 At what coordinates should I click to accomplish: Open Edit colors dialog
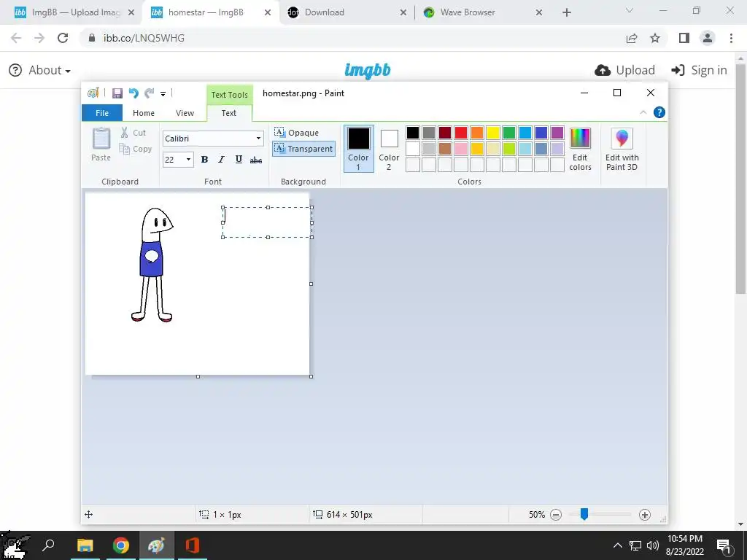click(580, 149)
